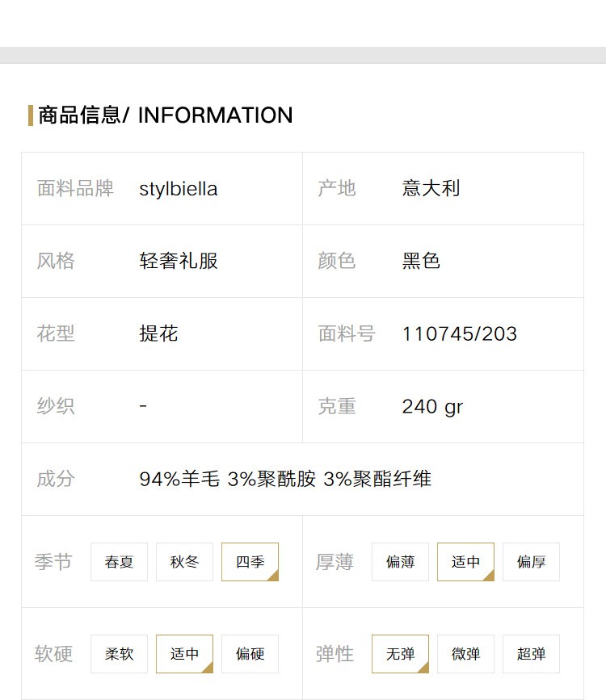
Task: Click the weight value 240 gr
Action: click(432, 407)
